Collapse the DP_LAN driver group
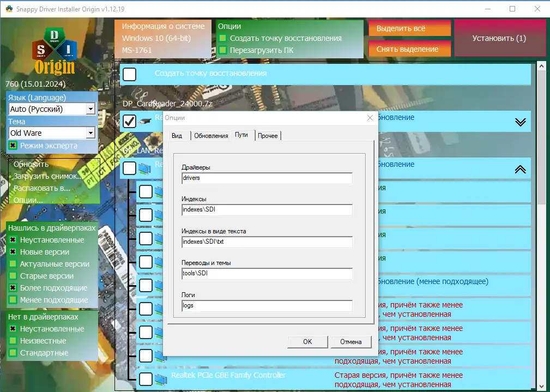This screenshot has width=550, height=392. 520,170
